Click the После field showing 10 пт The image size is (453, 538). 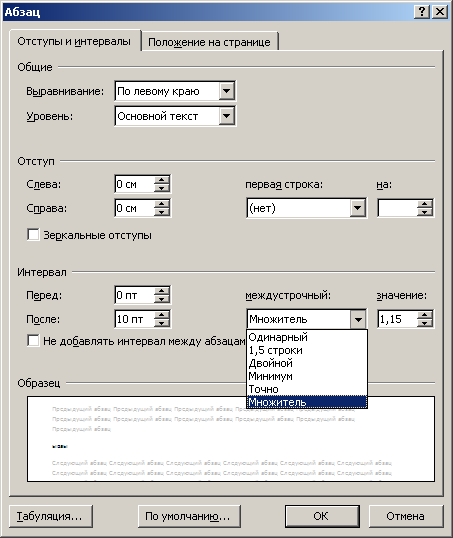135,319
